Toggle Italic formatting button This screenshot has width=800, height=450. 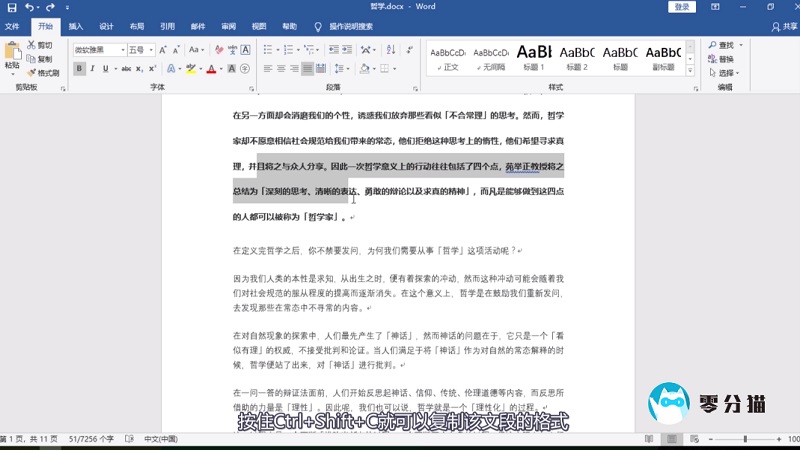pos(92,69)
